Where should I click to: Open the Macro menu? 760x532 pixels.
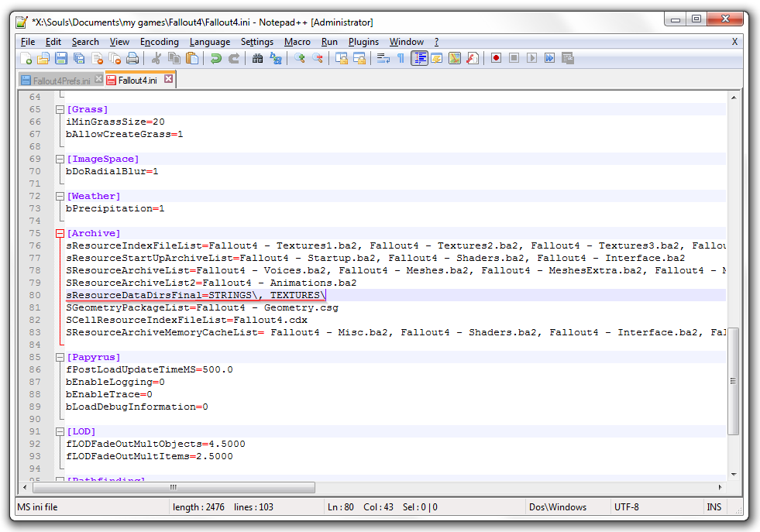[297, 42]
